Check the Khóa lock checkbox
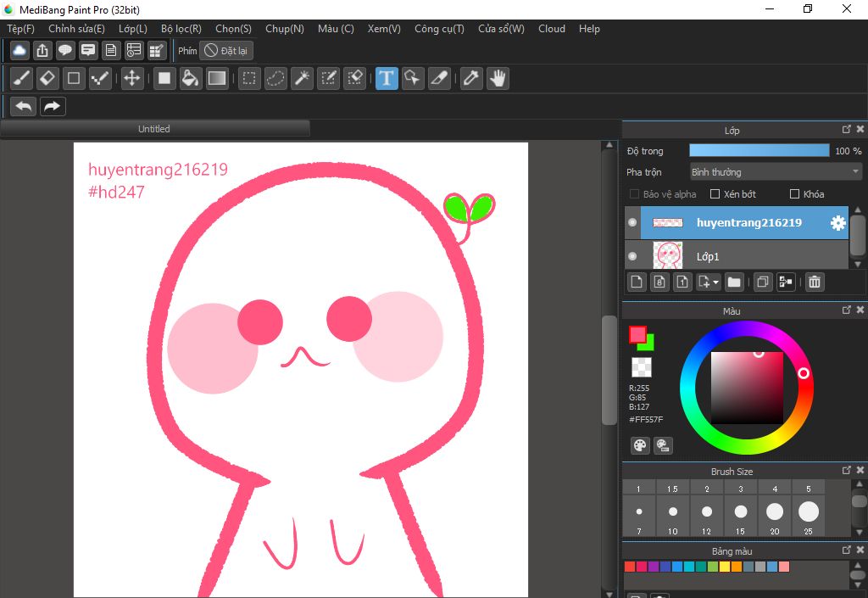 794,194
